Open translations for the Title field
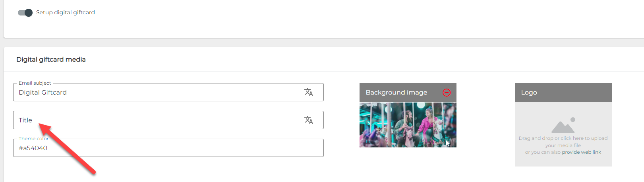644x182 pixels. click(x=309, y=120)
